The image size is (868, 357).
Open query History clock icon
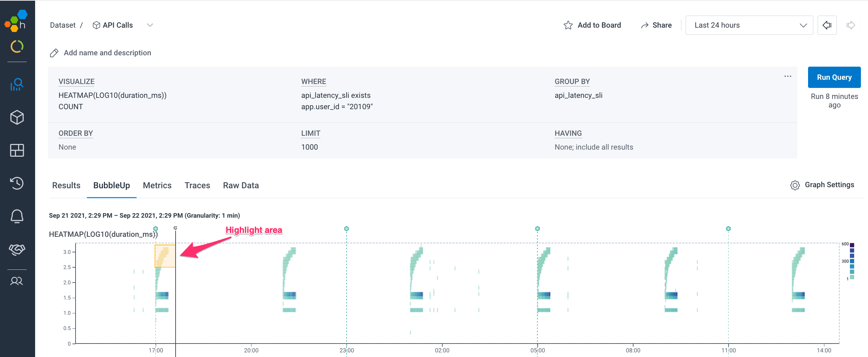[17, 183]
